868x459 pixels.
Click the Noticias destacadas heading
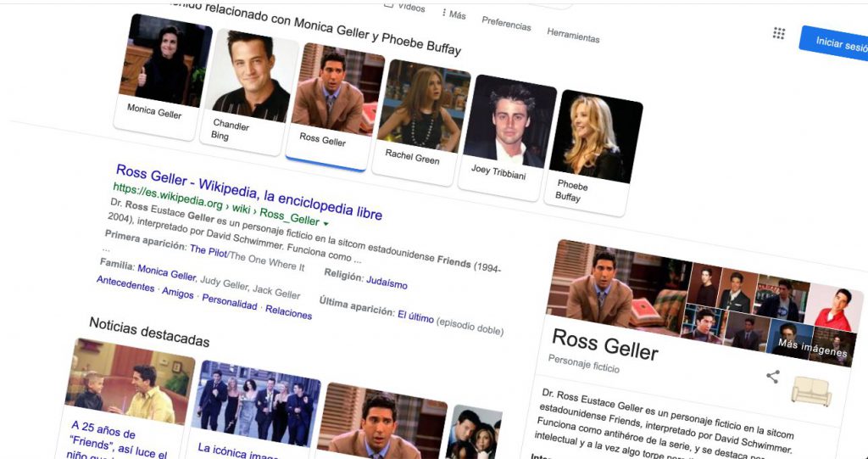click(149, 331)
